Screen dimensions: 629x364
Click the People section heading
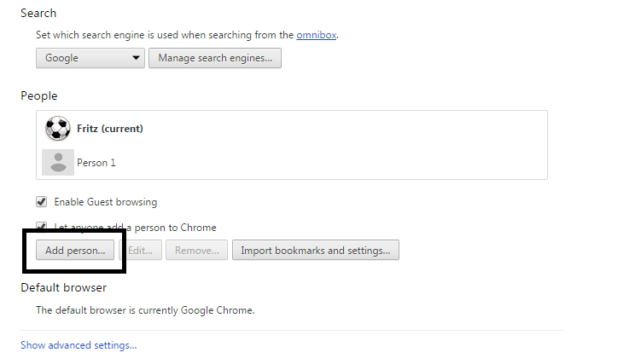click(39, 95)
